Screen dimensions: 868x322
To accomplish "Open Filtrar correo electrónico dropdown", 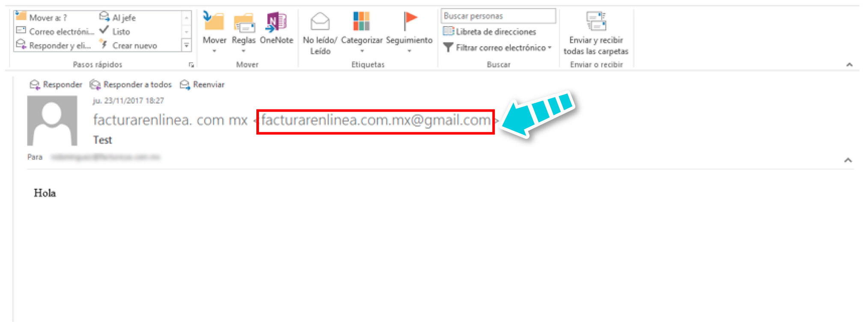I will click(x=497, y=47).
